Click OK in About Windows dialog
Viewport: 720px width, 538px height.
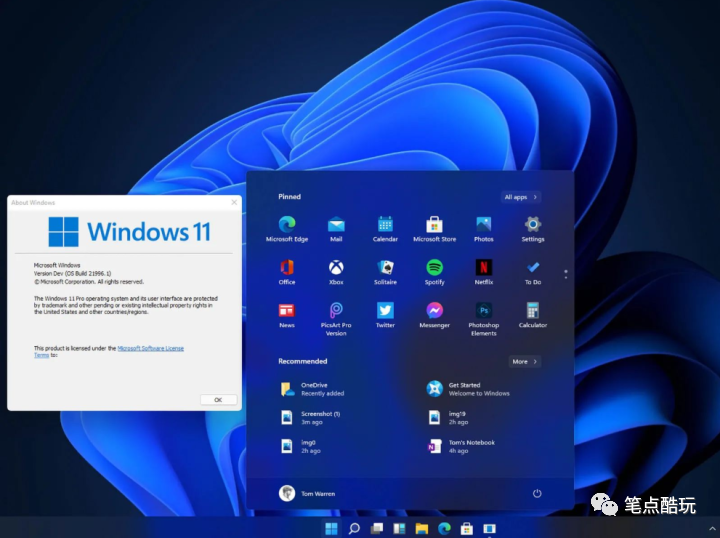pos(218,399)
